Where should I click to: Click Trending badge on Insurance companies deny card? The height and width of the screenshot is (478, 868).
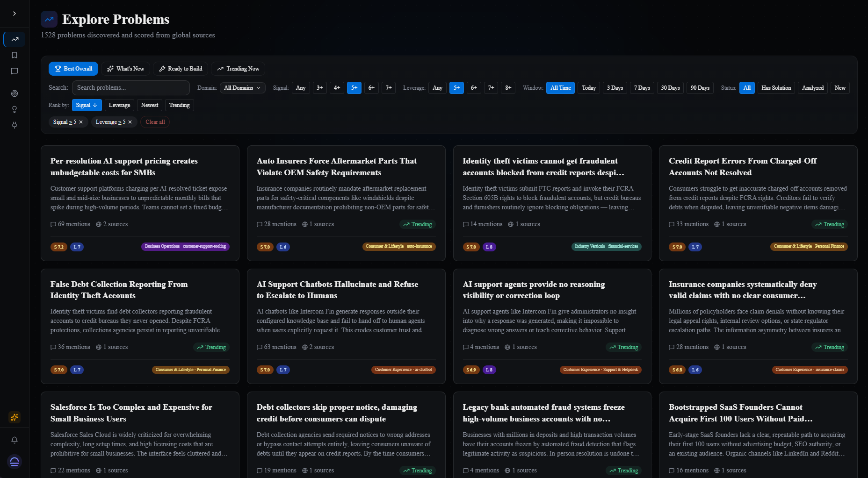(x=830, y=347)
